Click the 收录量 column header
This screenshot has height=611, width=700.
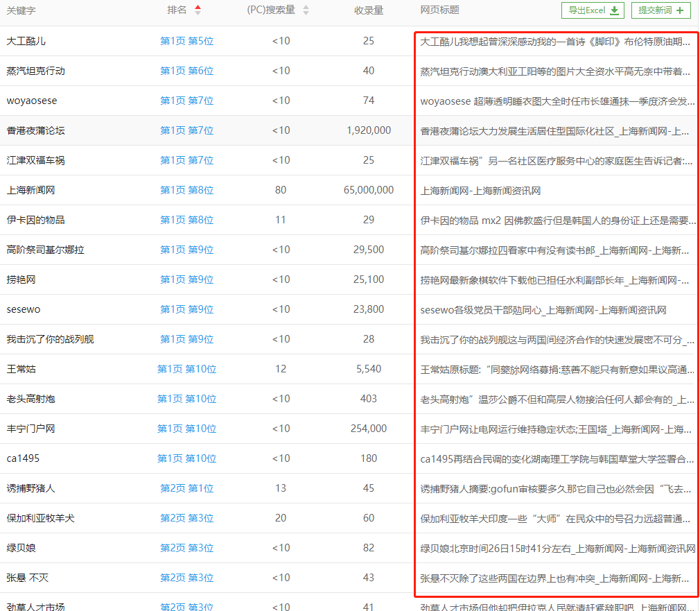368,10
